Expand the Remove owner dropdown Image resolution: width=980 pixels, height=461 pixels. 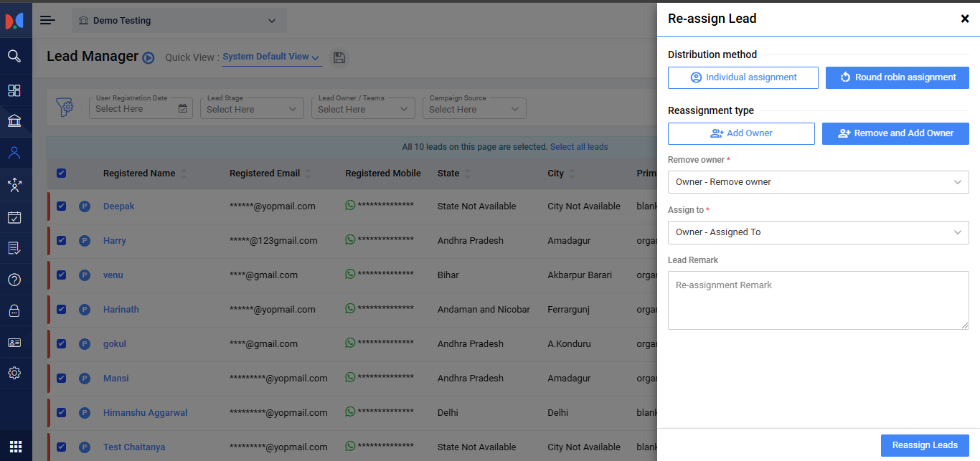point(818,182)
